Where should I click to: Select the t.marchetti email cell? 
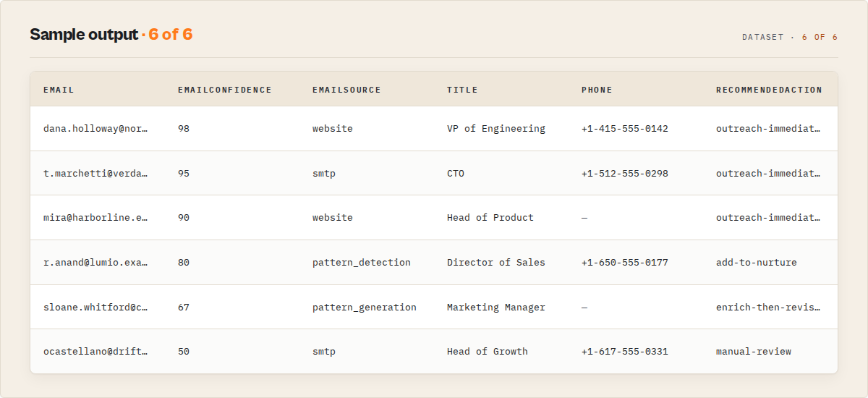[x=95, y=173]
